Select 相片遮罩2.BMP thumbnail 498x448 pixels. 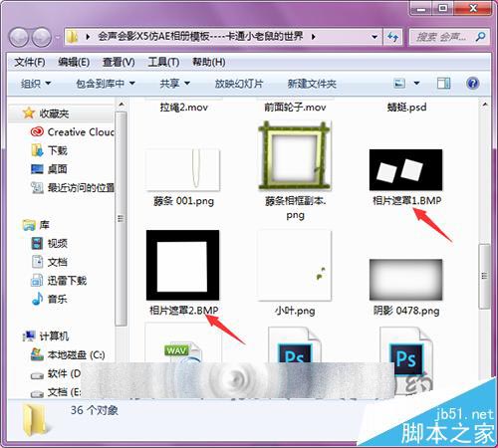(183, 265)
